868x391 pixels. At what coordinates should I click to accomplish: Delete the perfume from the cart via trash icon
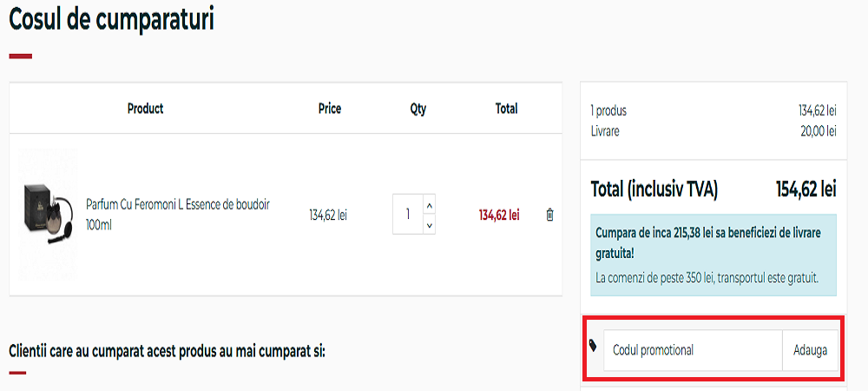(x=549, y=215)
